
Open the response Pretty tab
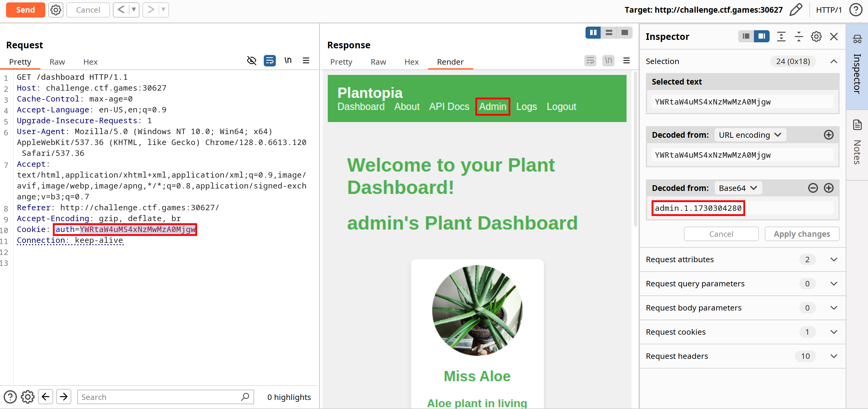click(341, 62)
